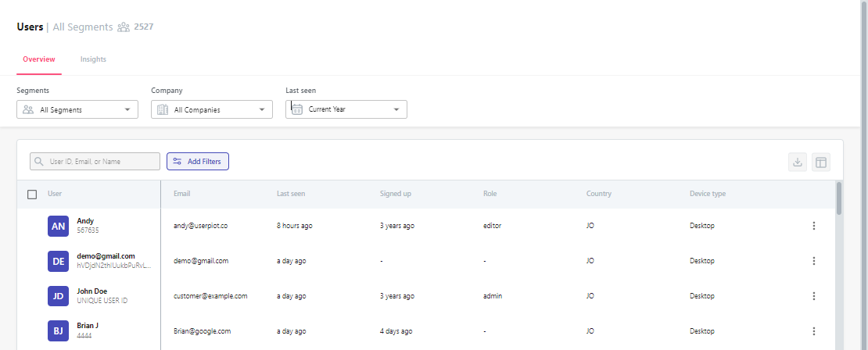Open user name John Doe
868x350 pixels.
[92, 291]
